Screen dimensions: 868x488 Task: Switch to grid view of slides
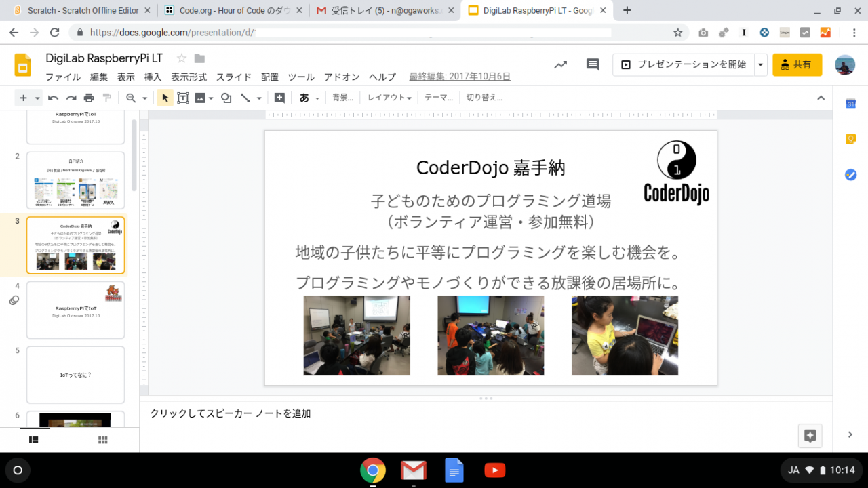pos(103,440)
